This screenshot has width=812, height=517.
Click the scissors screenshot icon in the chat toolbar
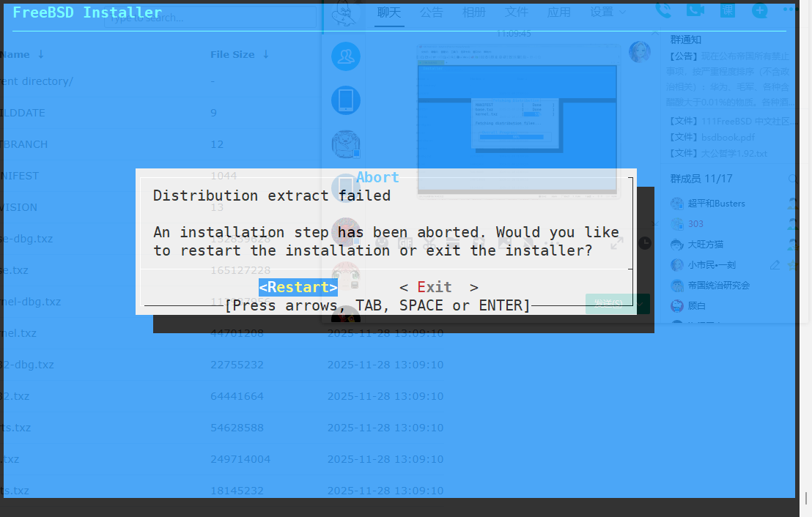(x=430, y=242)
